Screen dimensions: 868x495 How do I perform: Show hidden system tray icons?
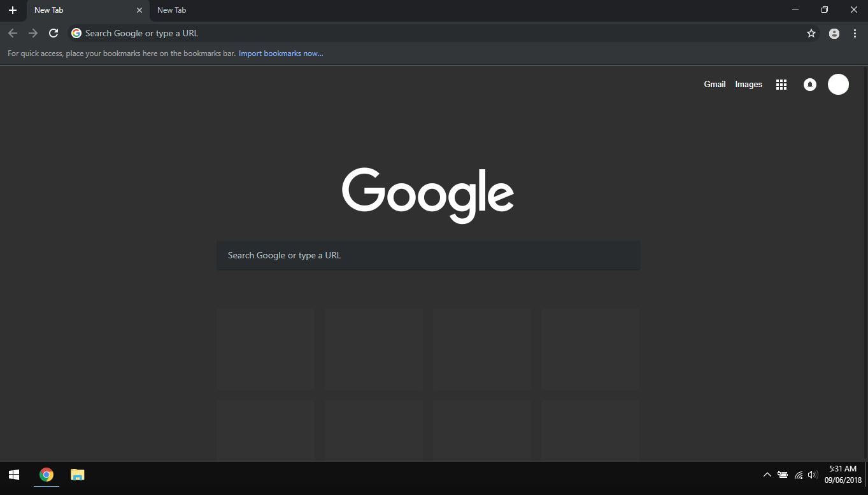(x=767, y=475)
